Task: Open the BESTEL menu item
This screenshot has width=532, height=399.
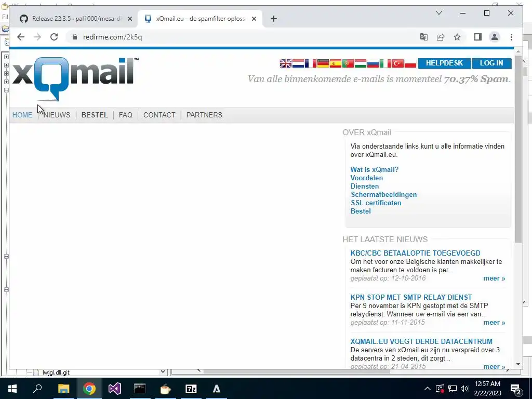Action: pos(95,115)
